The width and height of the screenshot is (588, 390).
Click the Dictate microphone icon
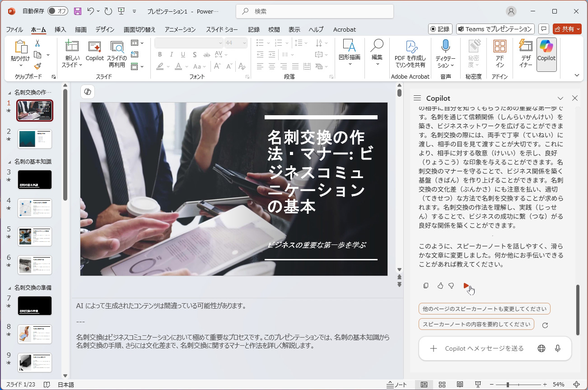click(x=445, y=47)
